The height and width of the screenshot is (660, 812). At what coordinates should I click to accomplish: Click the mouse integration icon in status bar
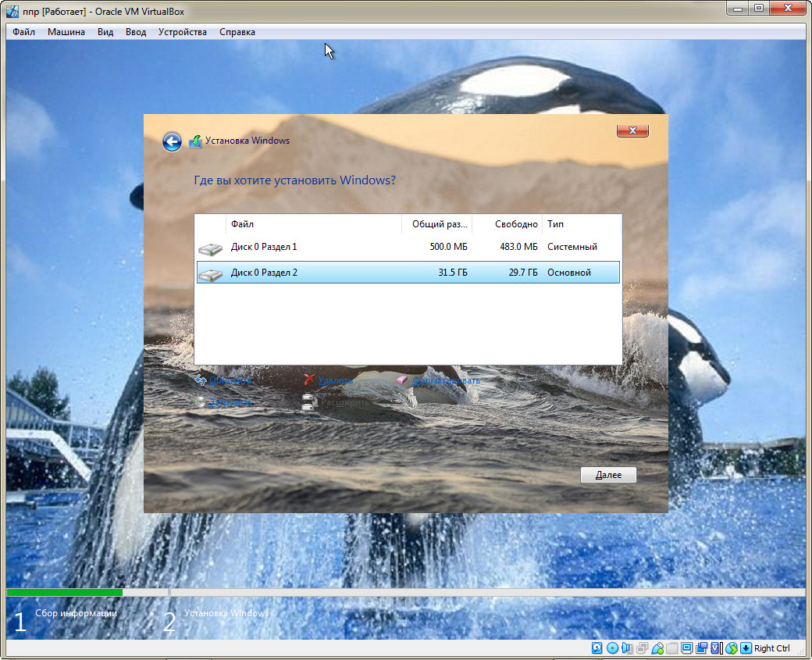point(732,648)
